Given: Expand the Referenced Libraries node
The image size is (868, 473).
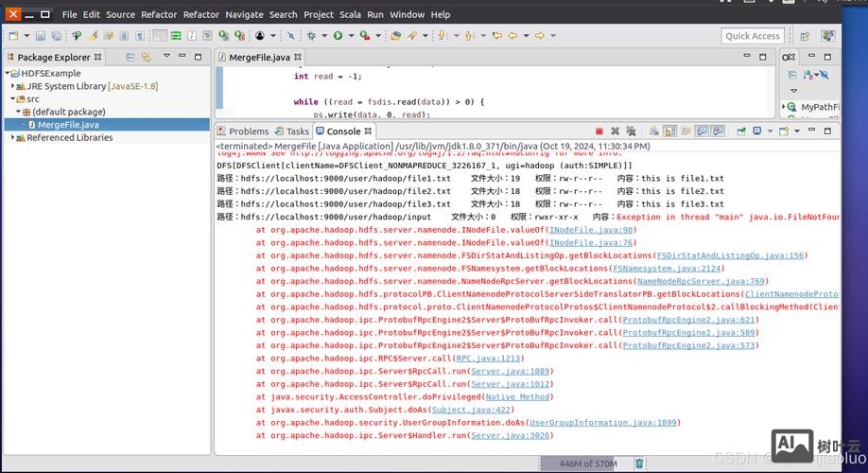Looking at the screenshot, I should click(13, 137).
